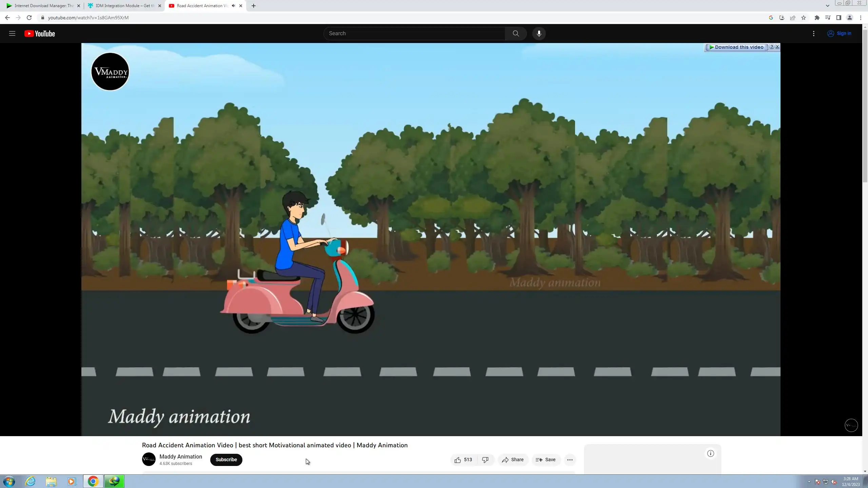Like the video with thumbs up

(x=458, y=460)
